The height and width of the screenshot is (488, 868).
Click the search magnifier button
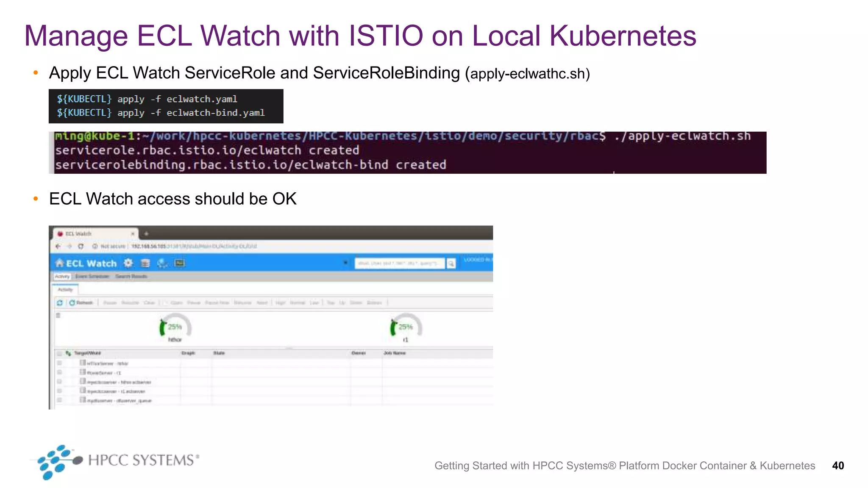[451, 263]
